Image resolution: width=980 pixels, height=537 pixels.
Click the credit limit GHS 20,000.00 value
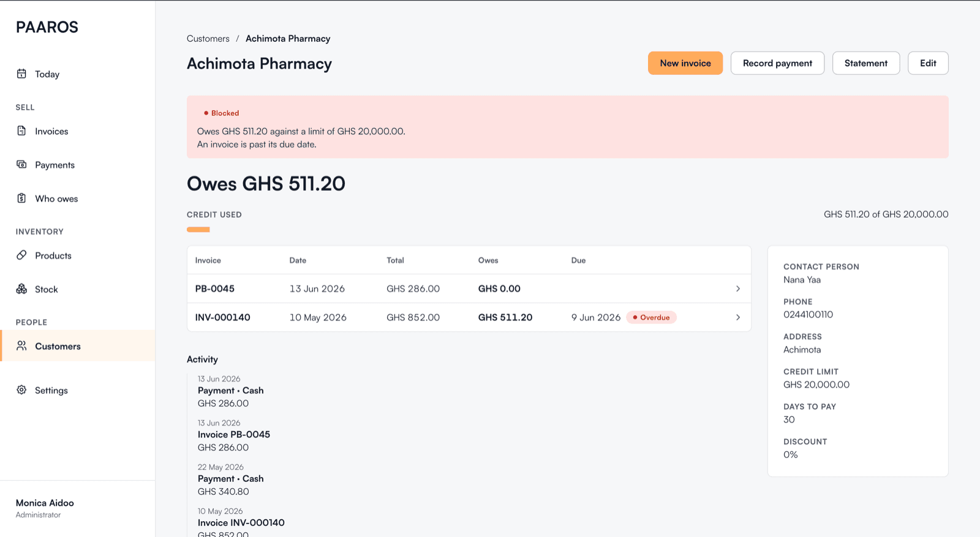point(816,384)
